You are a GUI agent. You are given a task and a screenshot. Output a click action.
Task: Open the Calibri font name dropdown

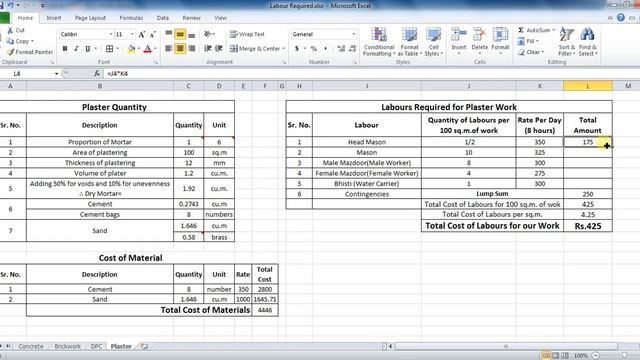[111, 34]
